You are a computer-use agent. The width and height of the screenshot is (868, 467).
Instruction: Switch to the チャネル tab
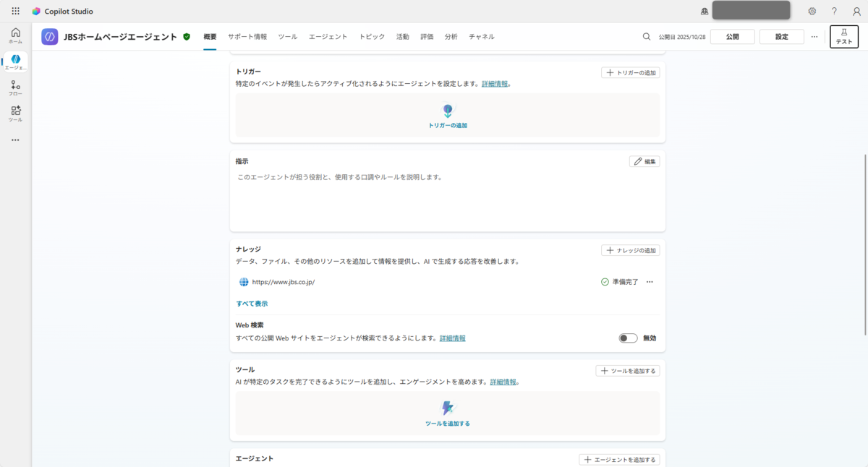pyautogui.click(x=481, y=36)
